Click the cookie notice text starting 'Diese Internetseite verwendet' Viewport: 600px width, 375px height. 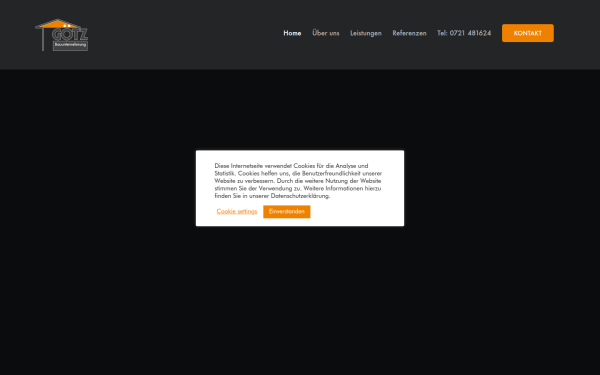298,181
